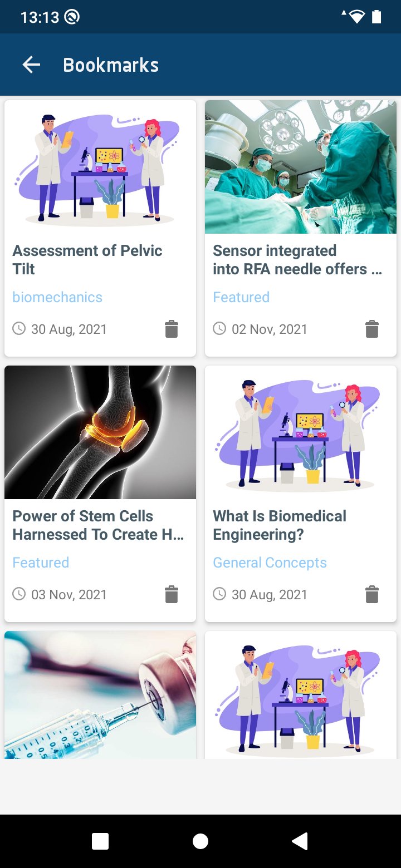Viewport: 401px width, 868px height.
Task: Remove the Sensor integrated RFA needle bookmark
Action: pos(372,329)
